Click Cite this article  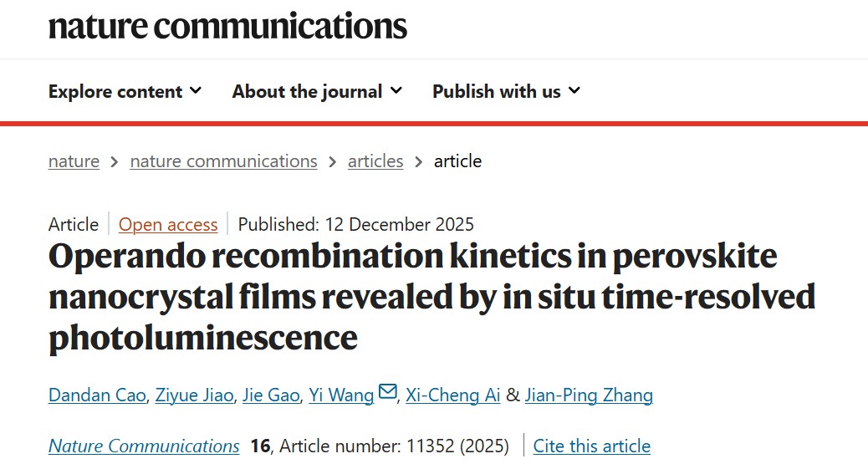pyautogui.click(x=591, y=446)
